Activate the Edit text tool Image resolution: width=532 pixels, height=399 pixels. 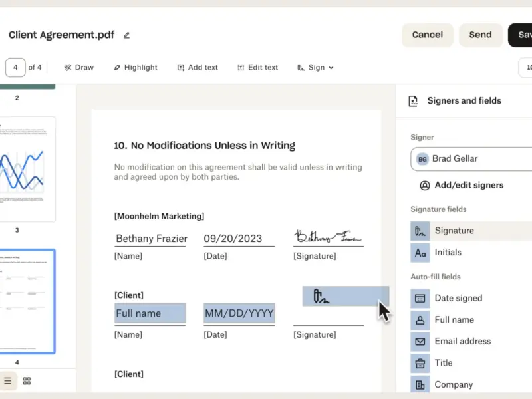[x=257, y=68]
